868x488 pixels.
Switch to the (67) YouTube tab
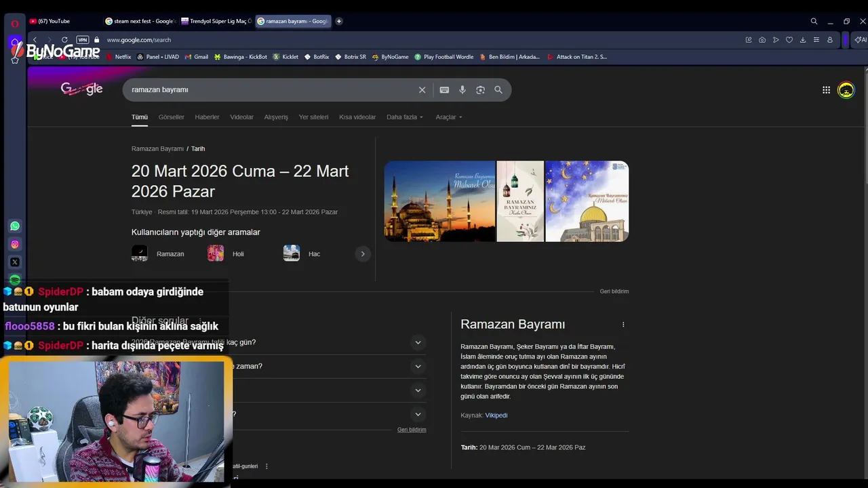pyautogui.click(x=64, y=21)
